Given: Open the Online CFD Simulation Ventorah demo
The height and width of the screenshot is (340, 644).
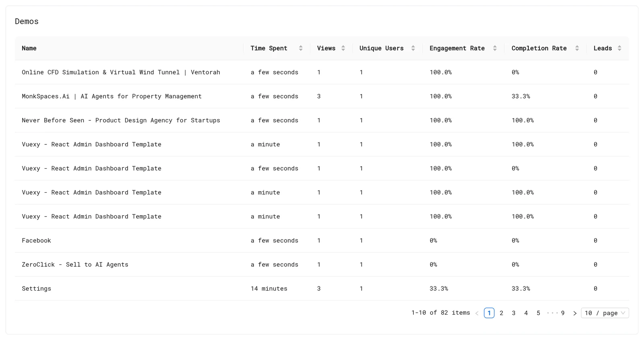Looking at the screenshot, I should coord(121,72).
